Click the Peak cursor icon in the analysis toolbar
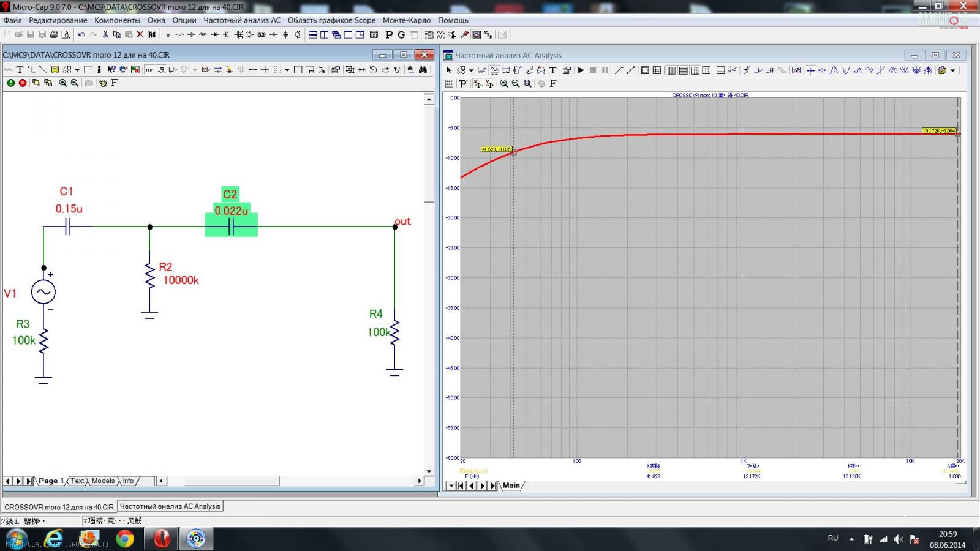Image resolution: width=980 pixels, height=551 pixels. pos(834,70)
